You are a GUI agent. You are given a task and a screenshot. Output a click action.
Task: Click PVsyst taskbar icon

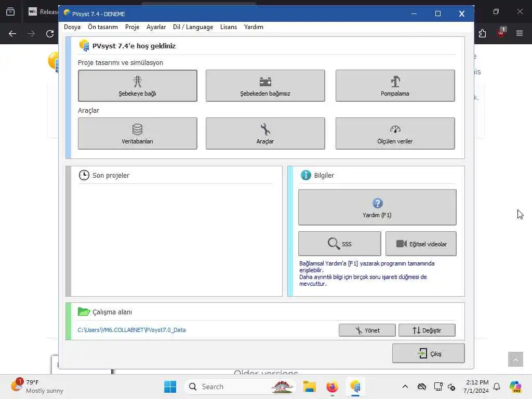[x=355, y=387]
